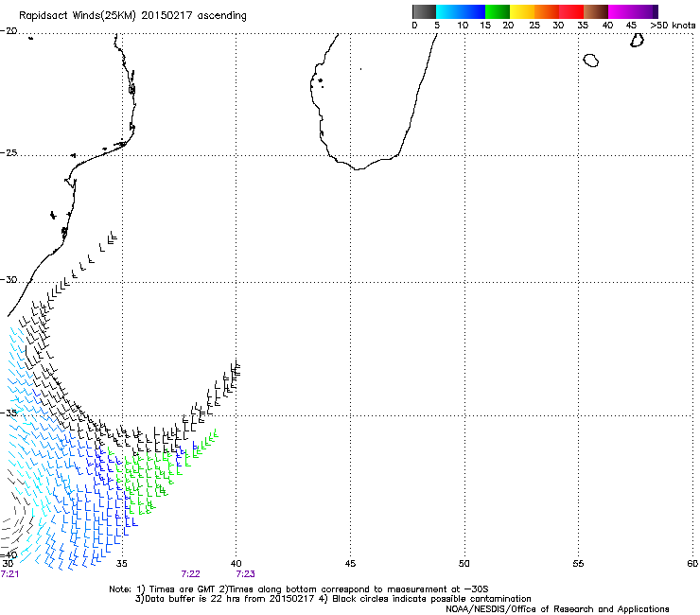Click the island outline at the top-right corner
Image resolution: width=700 pixels, height=615 pixels.
point(637,40)
